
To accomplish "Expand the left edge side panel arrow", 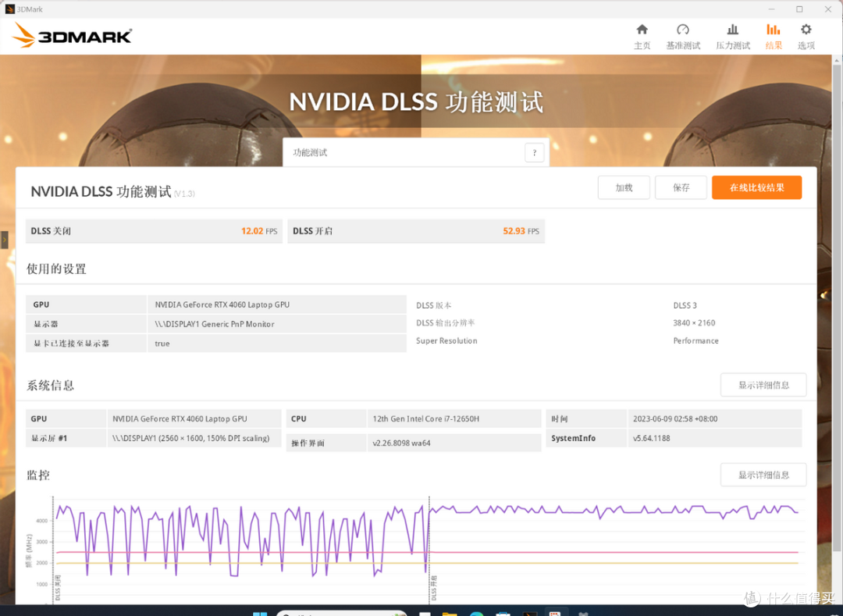I will 5,240.
